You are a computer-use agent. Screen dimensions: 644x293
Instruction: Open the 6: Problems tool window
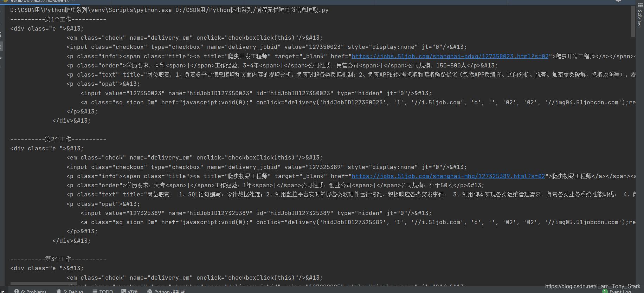point(30,291)
